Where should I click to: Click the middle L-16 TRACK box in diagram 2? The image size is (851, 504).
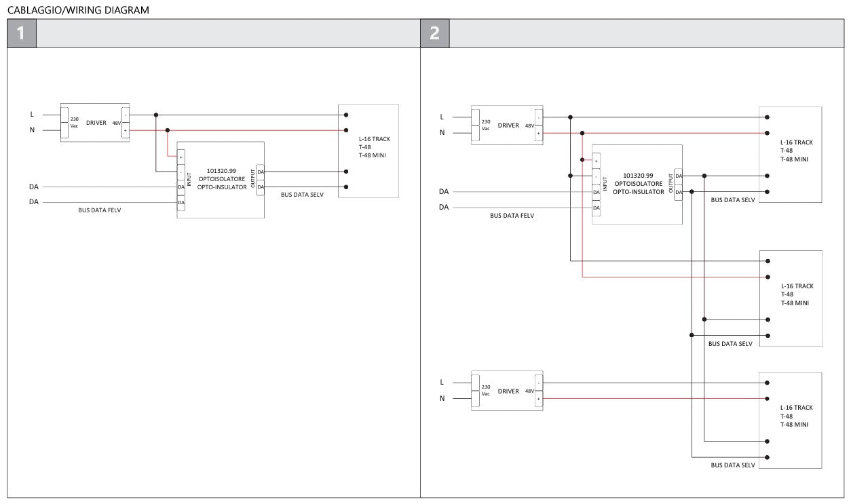[791, 298]
